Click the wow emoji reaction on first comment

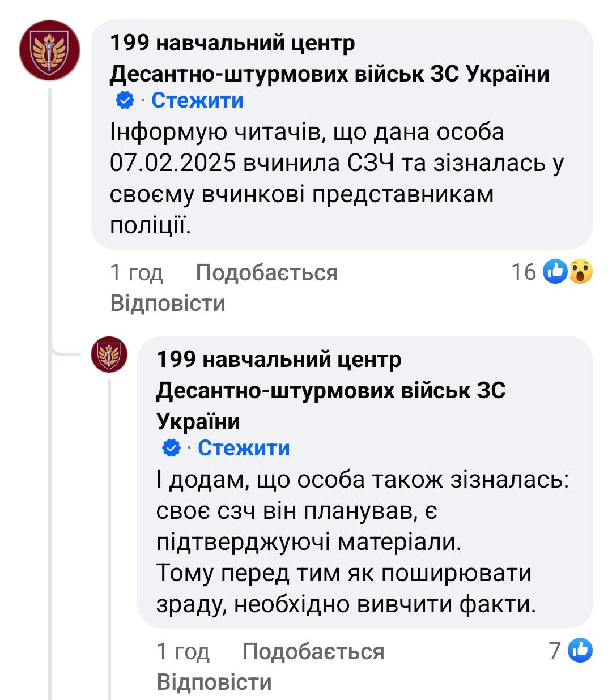580,272
